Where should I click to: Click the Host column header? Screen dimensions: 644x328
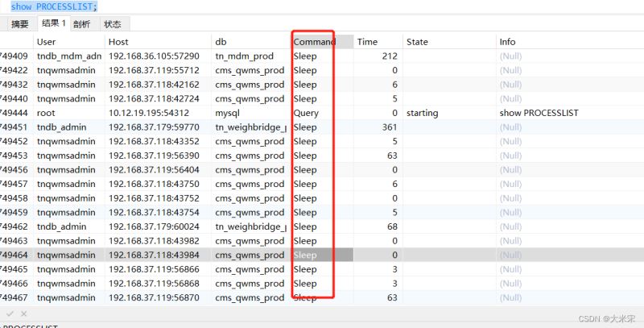pyautogui.click(x=118, y=42)
